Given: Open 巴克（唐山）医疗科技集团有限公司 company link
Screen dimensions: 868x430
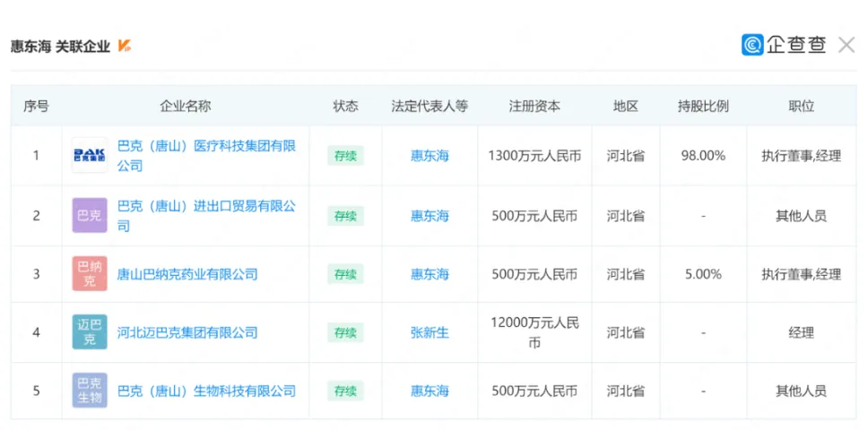Looking at the screenshot, I should point(206,155).
